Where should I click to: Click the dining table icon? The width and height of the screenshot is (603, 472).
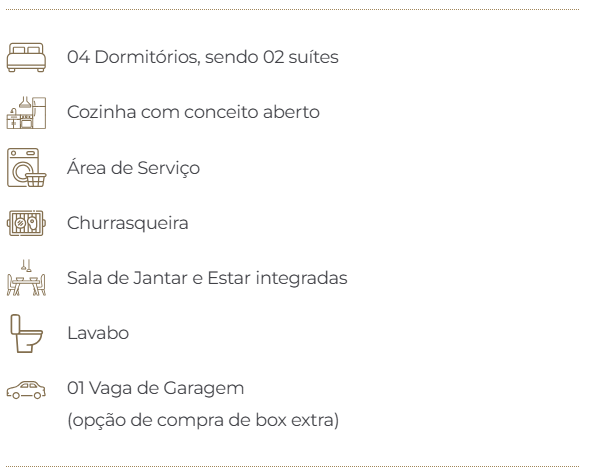24,275
